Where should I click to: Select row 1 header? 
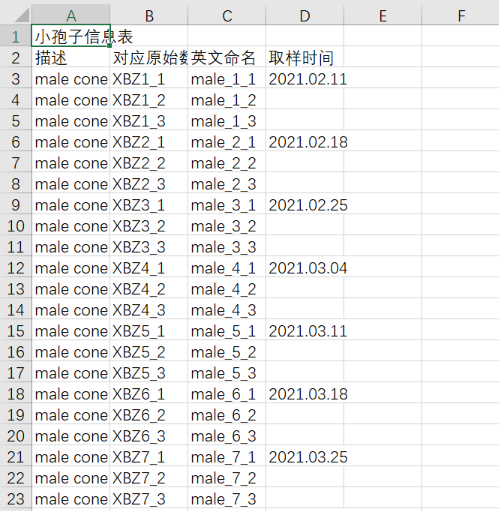coord(16,36)
